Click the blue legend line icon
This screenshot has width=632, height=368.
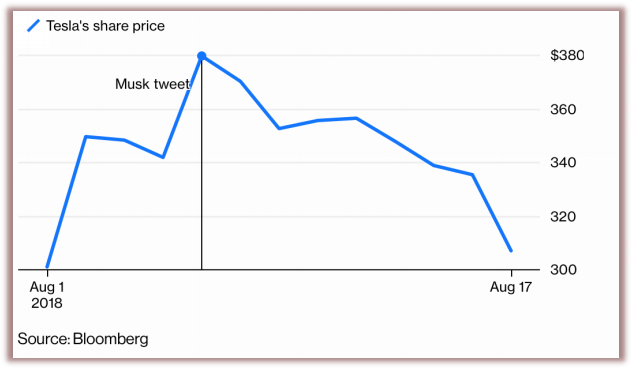[33, 26]
